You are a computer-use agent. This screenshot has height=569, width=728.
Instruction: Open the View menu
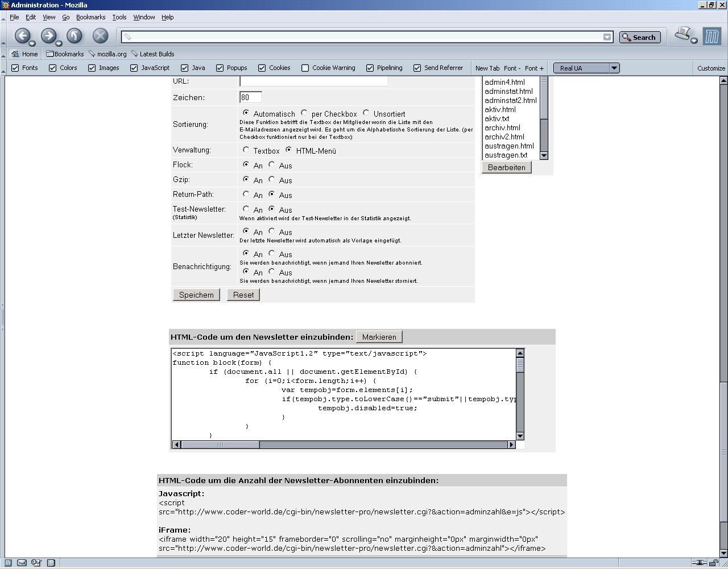click(49, 17)
